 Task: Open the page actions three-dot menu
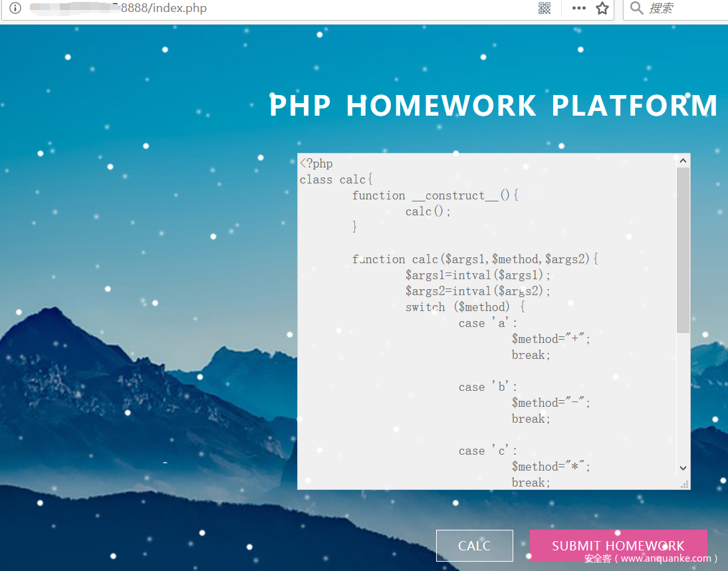pos(578,8)
